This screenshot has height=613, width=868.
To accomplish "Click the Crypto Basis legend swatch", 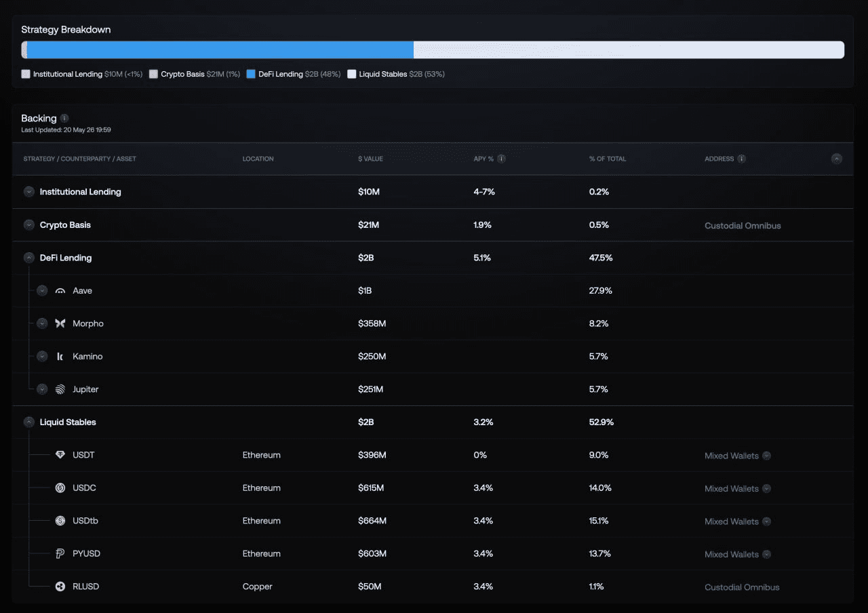I will coord(153,74).
